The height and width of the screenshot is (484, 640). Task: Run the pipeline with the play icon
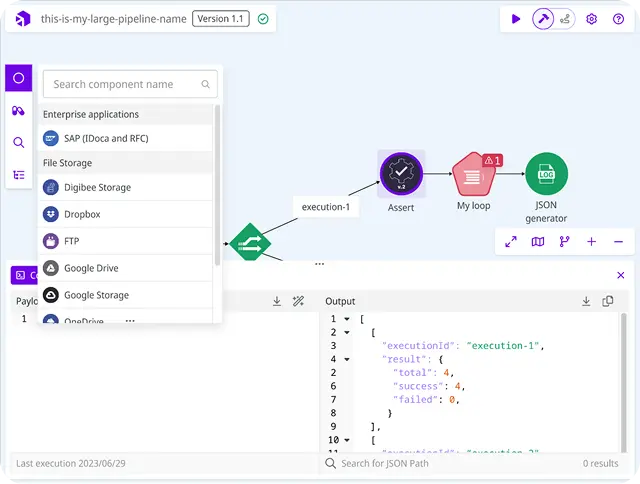pos(516,19)
